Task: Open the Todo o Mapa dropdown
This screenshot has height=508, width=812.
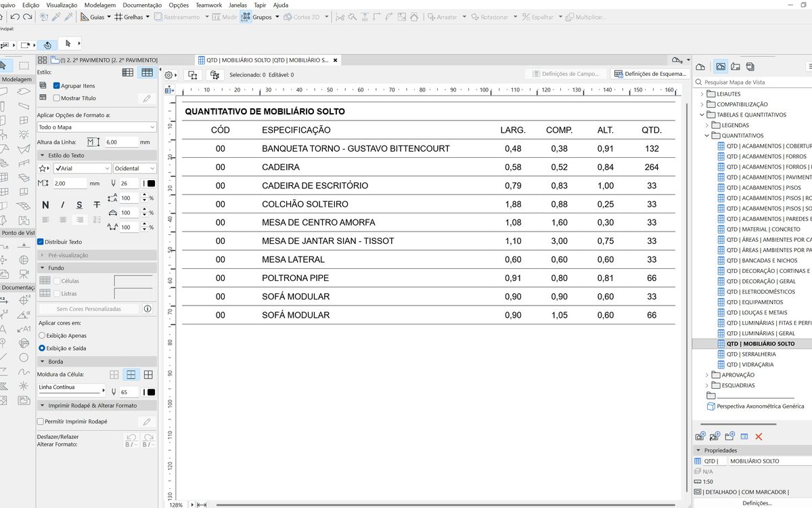Action: coord(97,127)
